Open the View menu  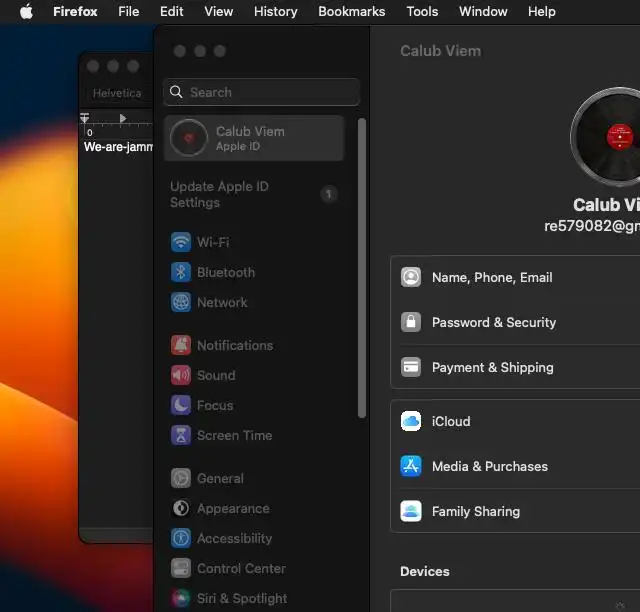coord(219,11)
